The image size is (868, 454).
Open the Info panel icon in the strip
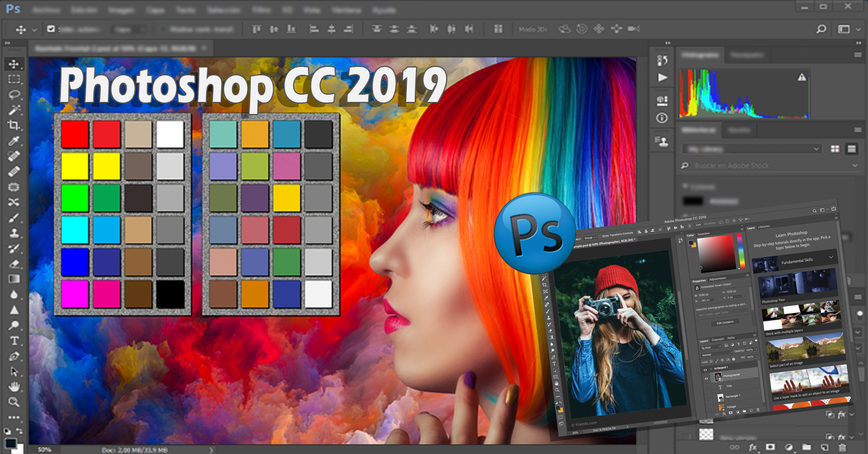click(662, 118)
